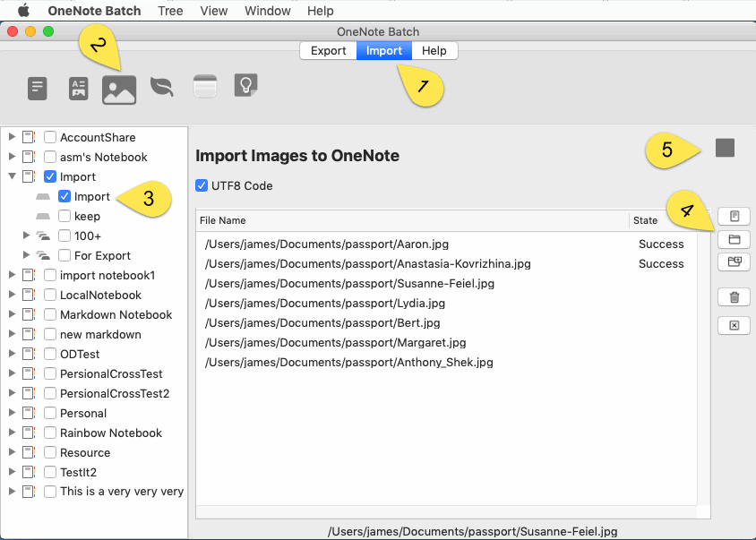Click the gray stop square button
756x540 pixels.
(725, 148)
